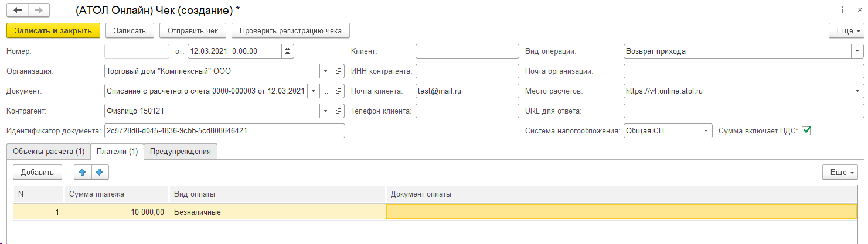Image resolution: width=868 pixels, height=244 pixels.
Task: Click Сумма платежа column header
Action: pos(117,194)
